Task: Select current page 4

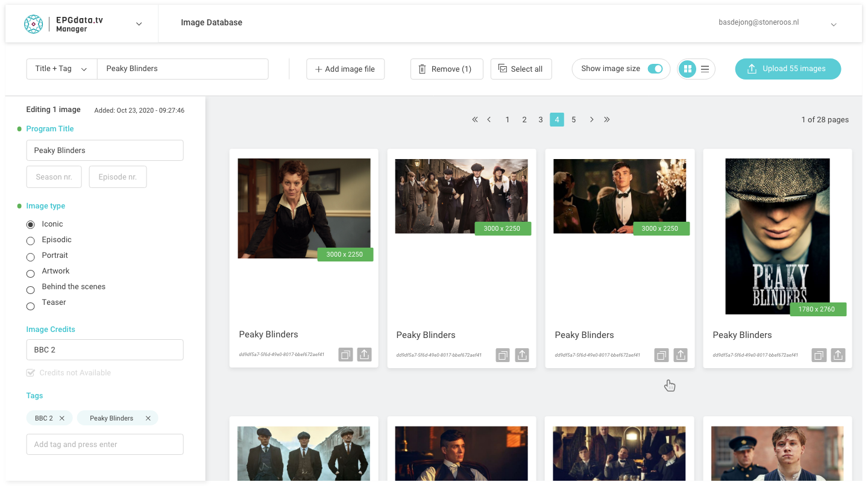Action: 557,119
